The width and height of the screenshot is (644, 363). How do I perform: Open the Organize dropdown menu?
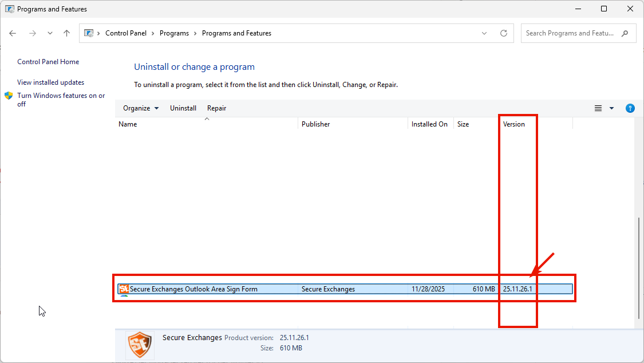141,108
